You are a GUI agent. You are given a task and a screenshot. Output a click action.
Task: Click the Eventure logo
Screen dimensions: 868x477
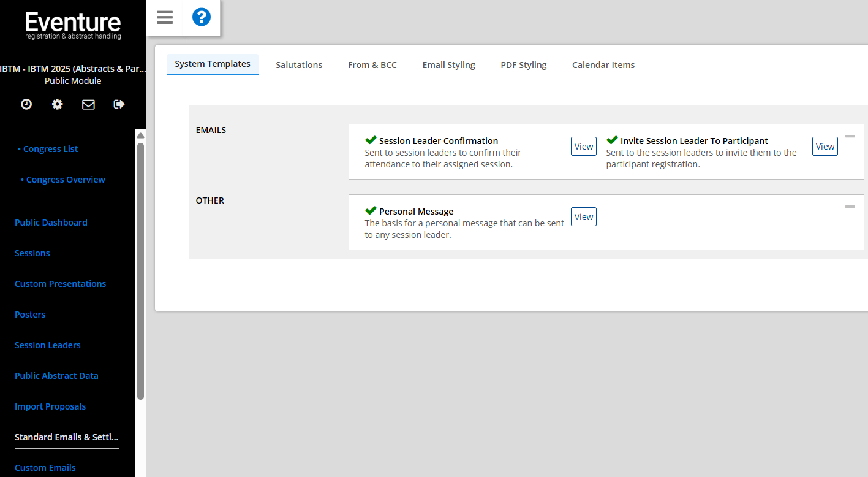pos(73,26)
